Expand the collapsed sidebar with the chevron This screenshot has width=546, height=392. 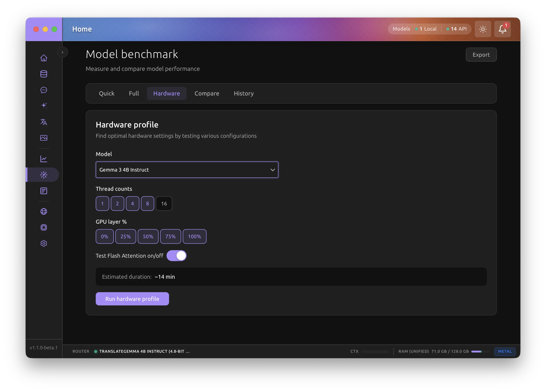(62, 52)
